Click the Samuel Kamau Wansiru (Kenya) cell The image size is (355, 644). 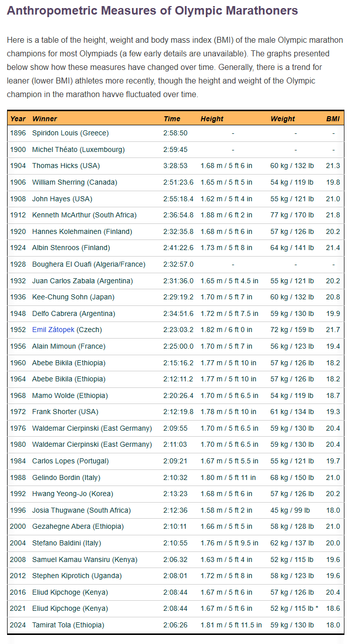pos(85,559)
